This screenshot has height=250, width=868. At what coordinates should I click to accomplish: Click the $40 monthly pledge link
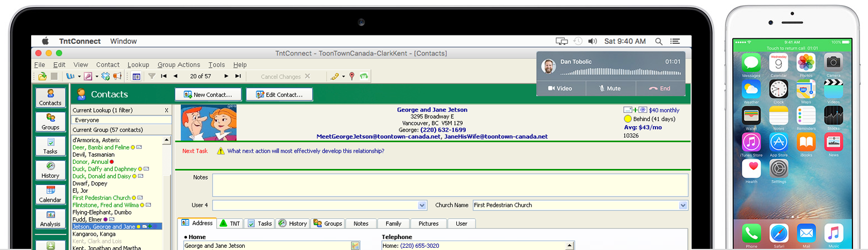point(664,110)
